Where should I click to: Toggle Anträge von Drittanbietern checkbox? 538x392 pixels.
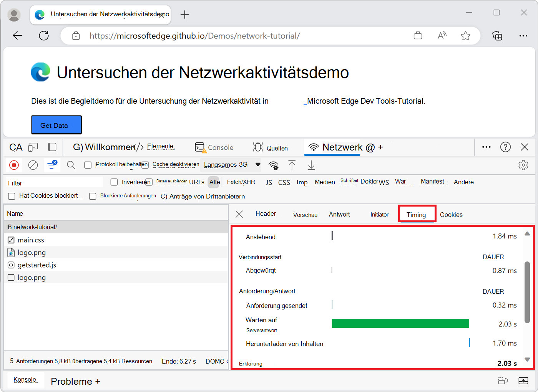click(x=164, y=196)
